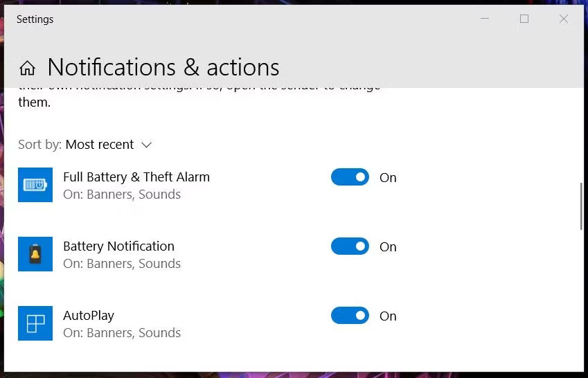The height and width of the screenshot is (378, 588).
Task: Maximize the Settings window
Action: tap(524, 19)
